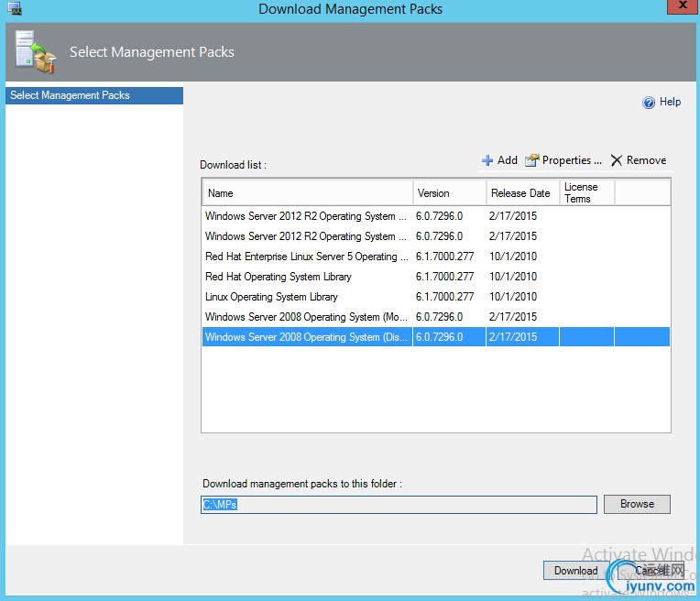This screenshot has width=700, height=601.
Task: Click the window icon in title bar
Action: pos(14,9)
